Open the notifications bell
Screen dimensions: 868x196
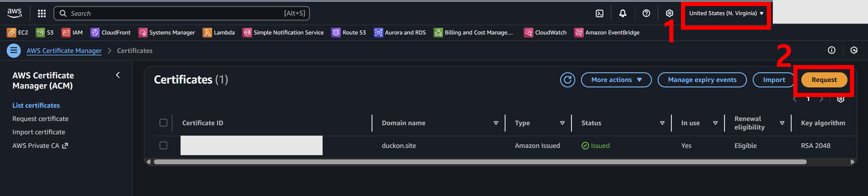(x=623, y=13)
